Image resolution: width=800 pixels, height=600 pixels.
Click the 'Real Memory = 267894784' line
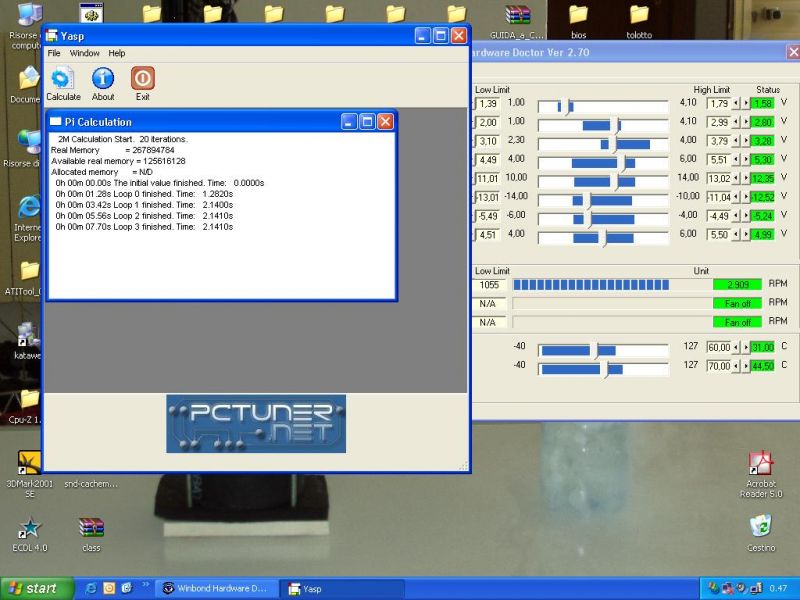[x=113, y=150]
